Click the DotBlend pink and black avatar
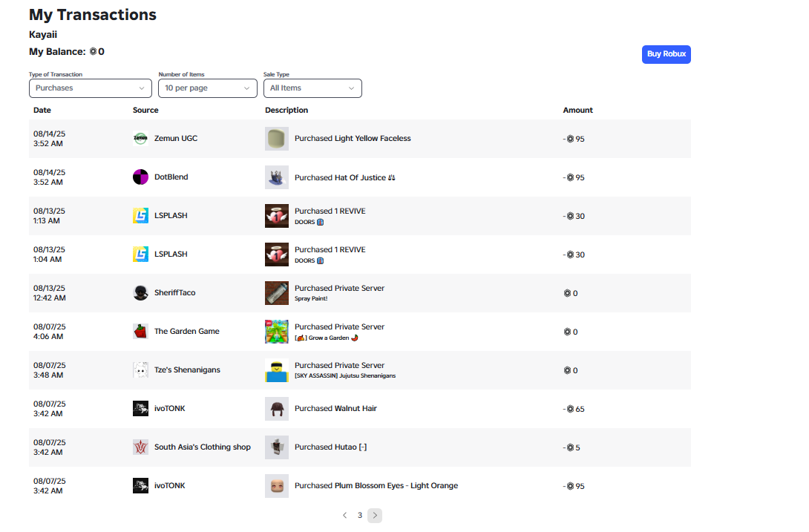The width and height of the screenshot is (809, 532). pos(140,177)
